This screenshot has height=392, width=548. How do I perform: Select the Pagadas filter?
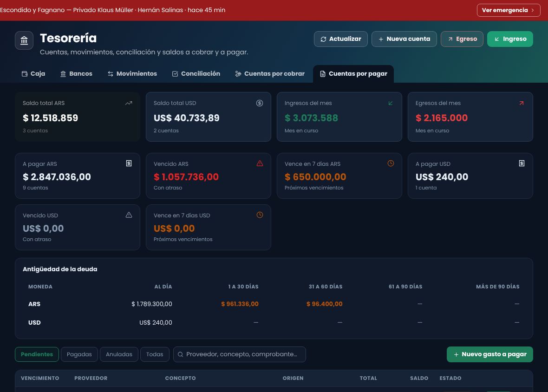[79, 354]
